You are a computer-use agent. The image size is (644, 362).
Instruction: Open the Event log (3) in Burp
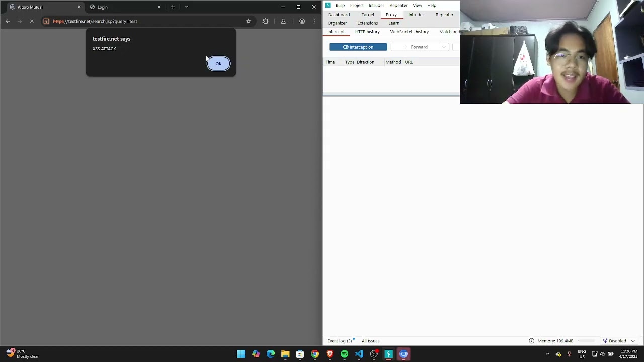pyautogui.click(x=340, y=341)
